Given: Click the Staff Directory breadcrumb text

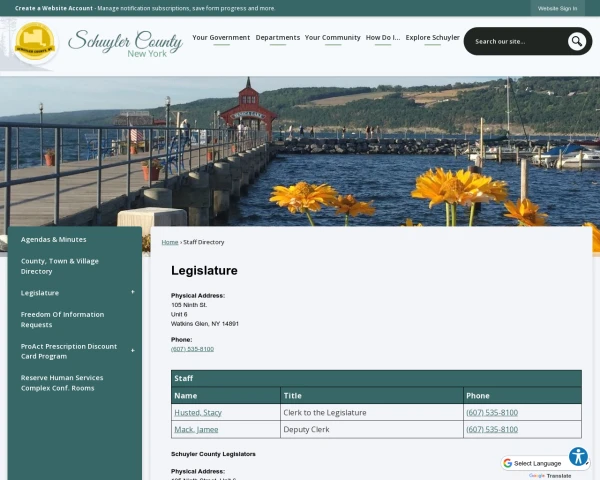Looking at the screenshot, I should coord(204,242).
